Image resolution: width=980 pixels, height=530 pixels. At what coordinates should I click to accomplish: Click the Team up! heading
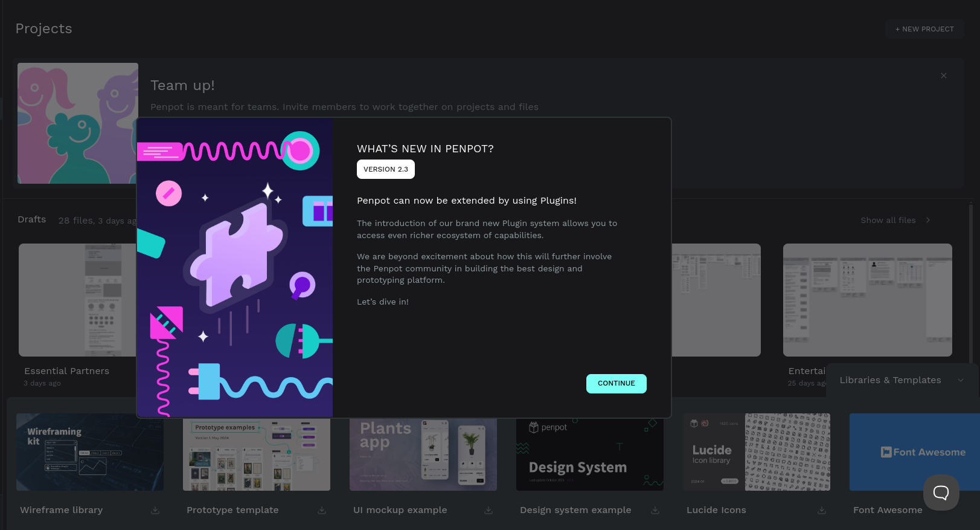coord(183,85)
